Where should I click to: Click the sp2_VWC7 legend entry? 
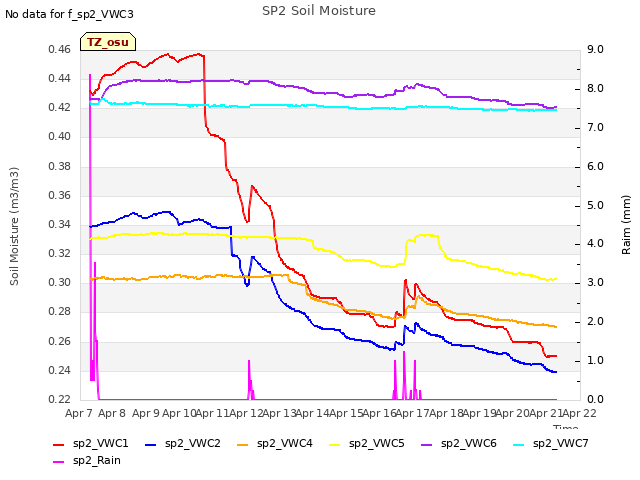click(x=551, y=444)
